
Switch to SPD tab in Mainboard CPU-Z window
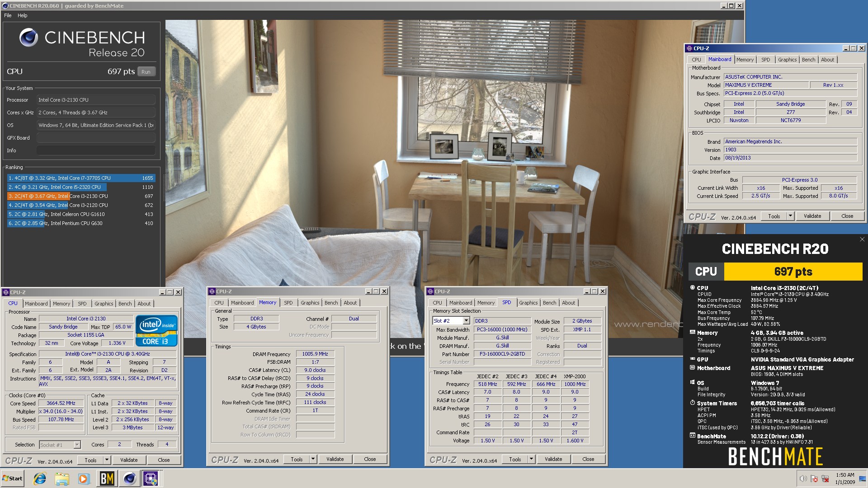765,60
